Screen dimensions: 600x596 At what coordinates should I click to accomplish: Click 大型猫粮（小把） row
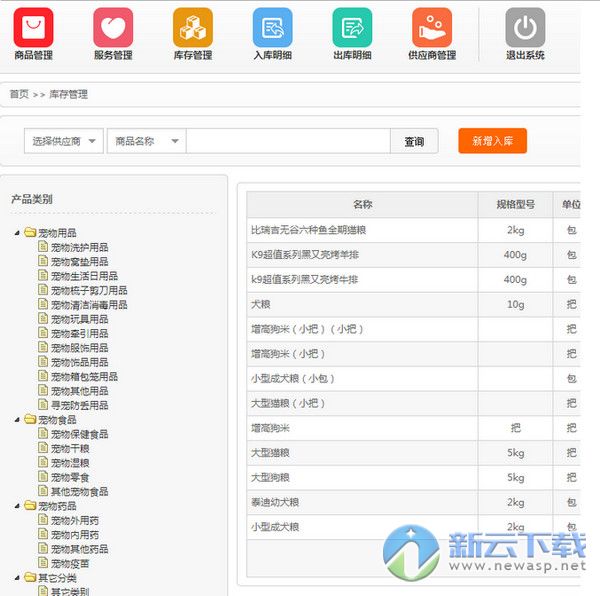tap(414, 403)
